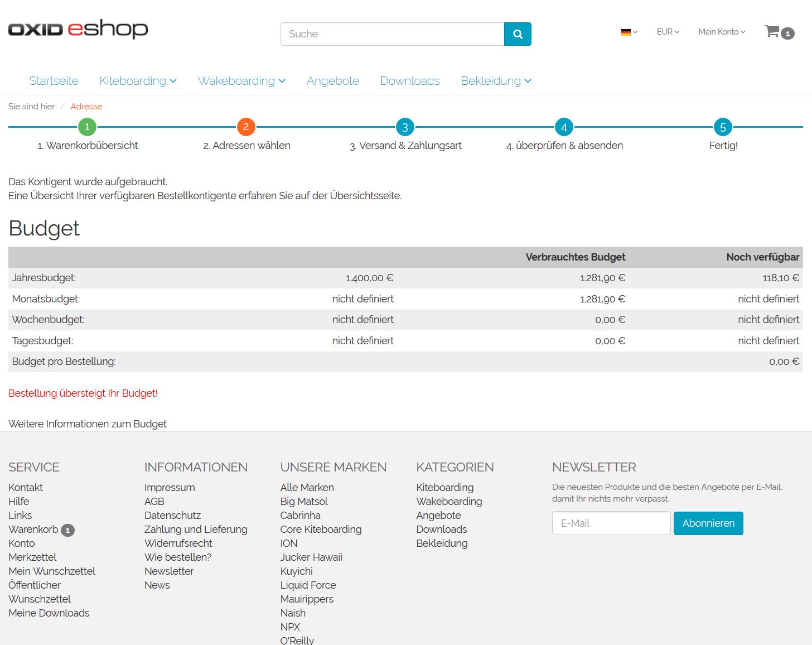Open Weitere Informationen zum Budget link

click(x=88, y=423)
